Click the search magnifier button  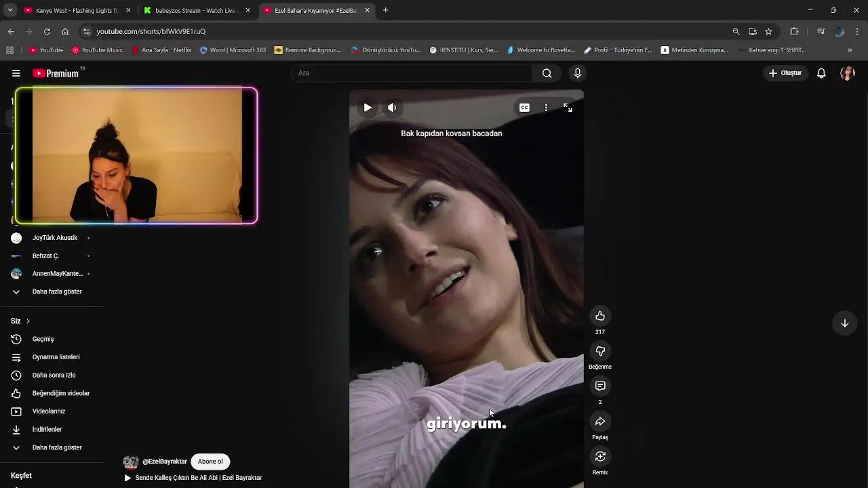pos(547,73)
